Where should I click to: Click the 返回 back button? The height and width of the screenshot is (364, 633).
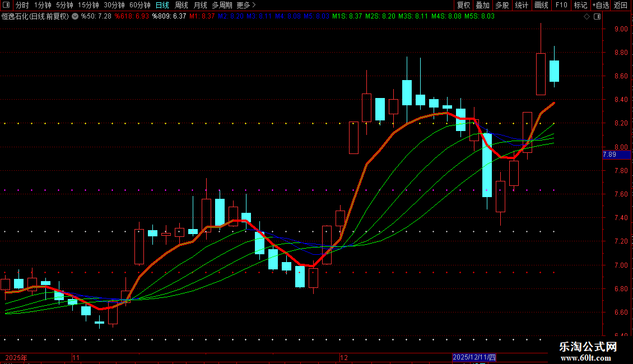621,5
